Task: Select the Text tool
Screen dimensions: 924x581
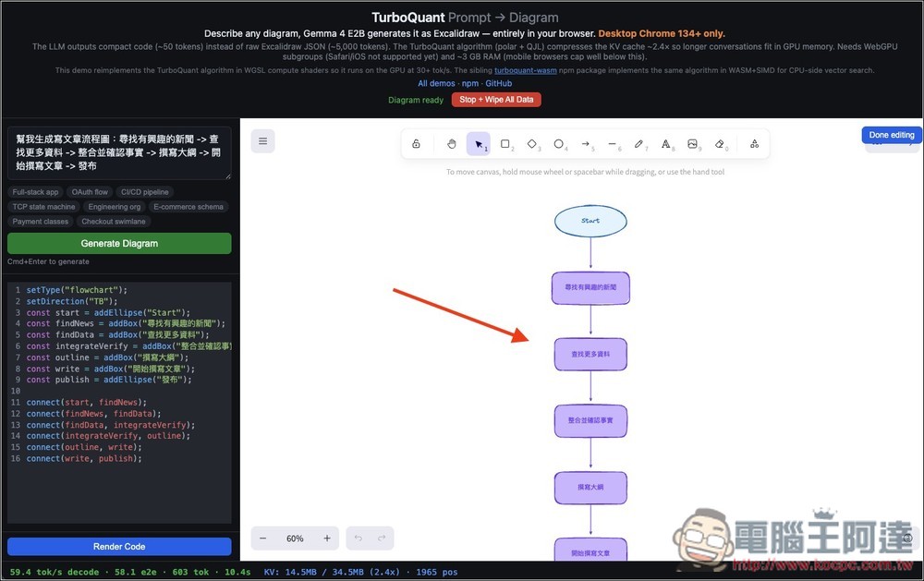Action: click(x=666, y=144)
